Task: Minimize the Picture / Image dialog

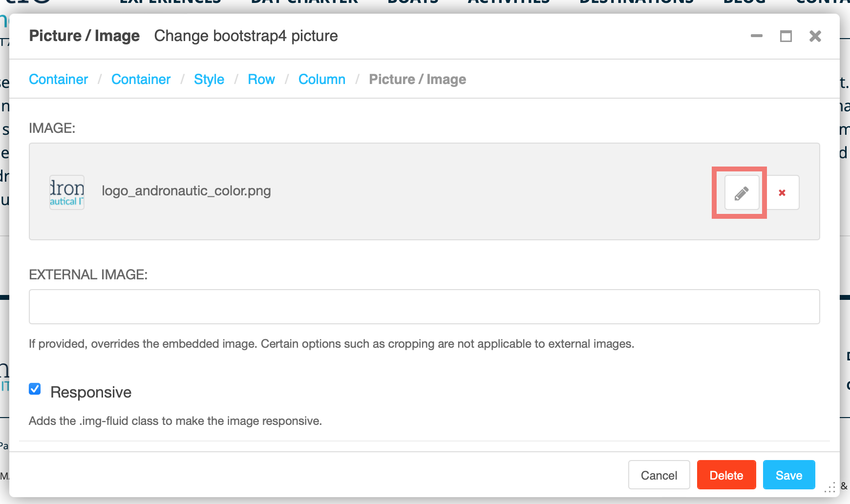Action: [x=757, y=36]
